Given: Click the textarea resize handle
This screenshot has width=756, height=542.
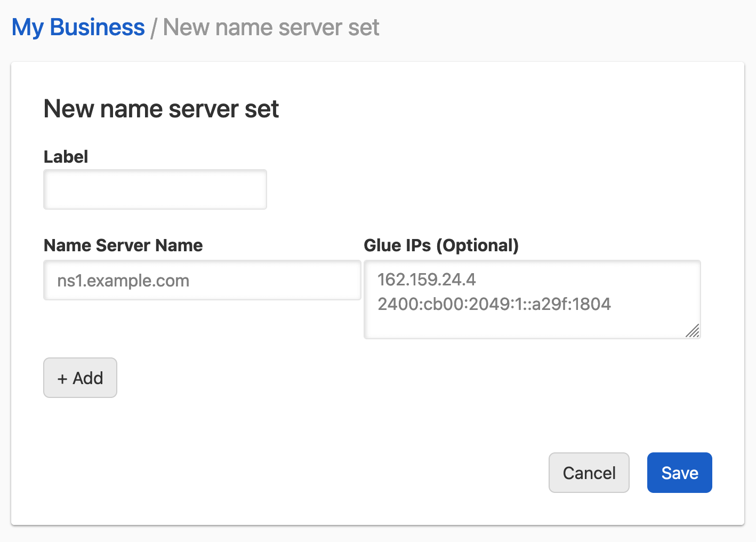Looking at the screenshot, I should click(693, 332).
